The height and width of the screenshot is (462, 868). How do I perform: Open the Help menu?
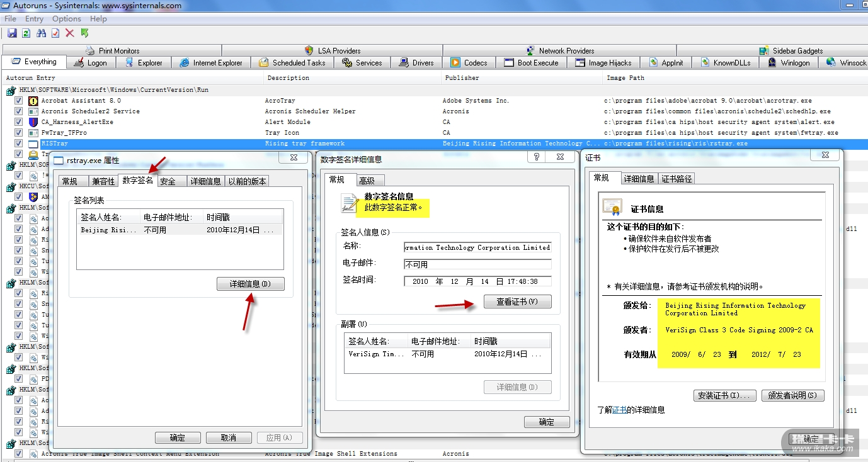pos(99,19)
